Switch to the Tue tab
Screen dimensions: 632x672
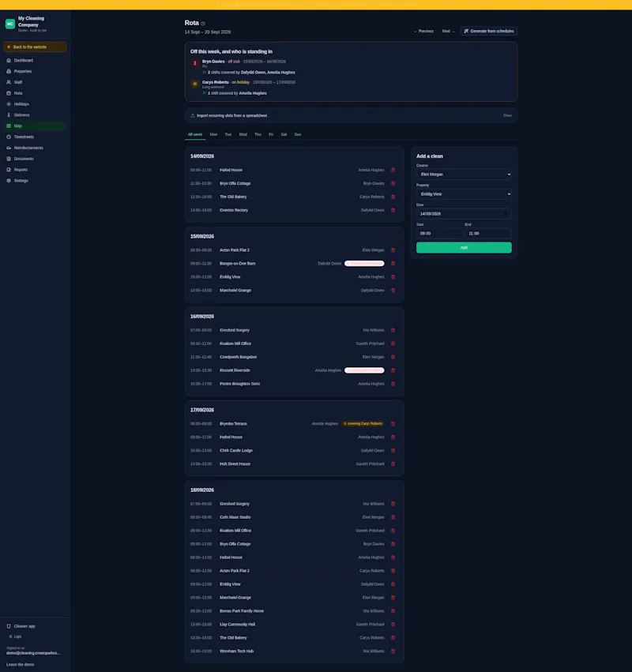[x=228, y=134]
